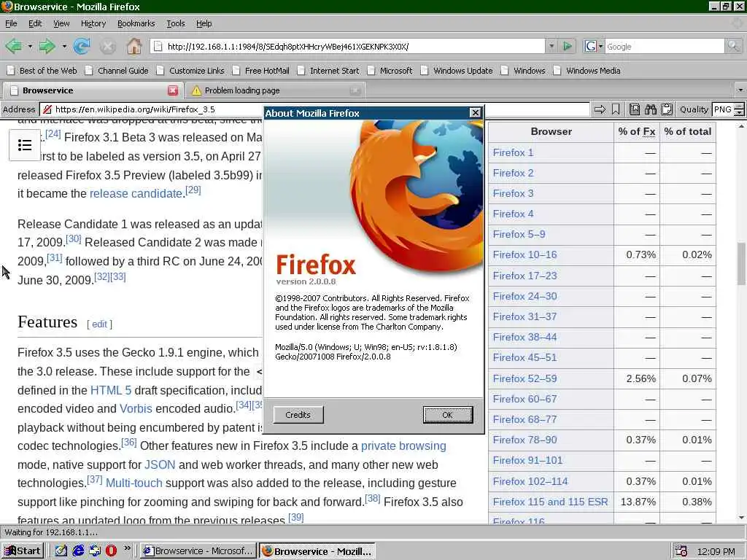Click the Browservice Go arrow after the Address field
This screenshot has width=747, height=560.
click(x=600, y=109)
